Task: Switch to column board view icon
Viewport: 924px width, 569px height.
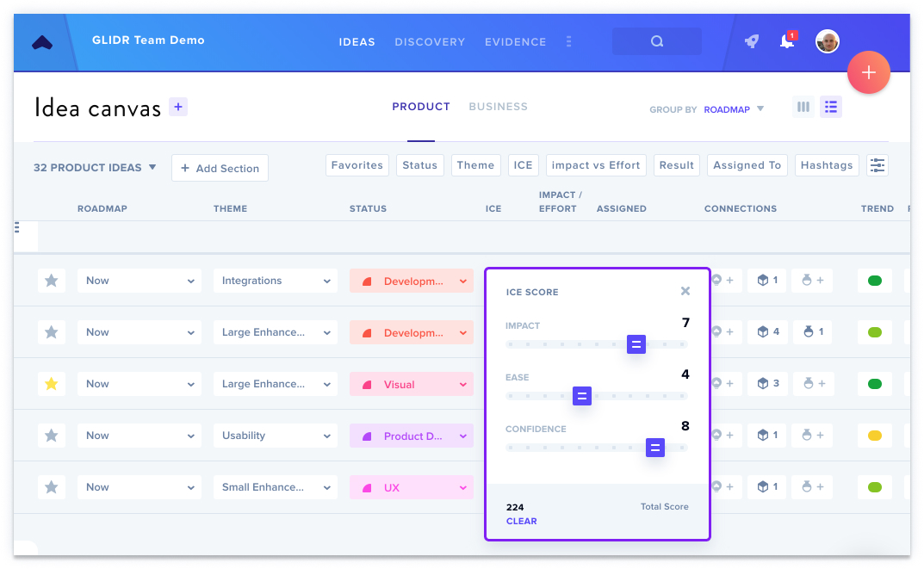Action: [x=803, y=107]
